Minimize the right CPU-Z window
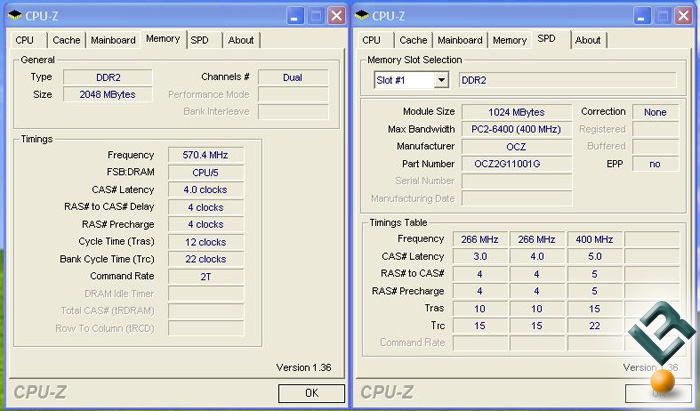700x411 pixels. point(641,17)
